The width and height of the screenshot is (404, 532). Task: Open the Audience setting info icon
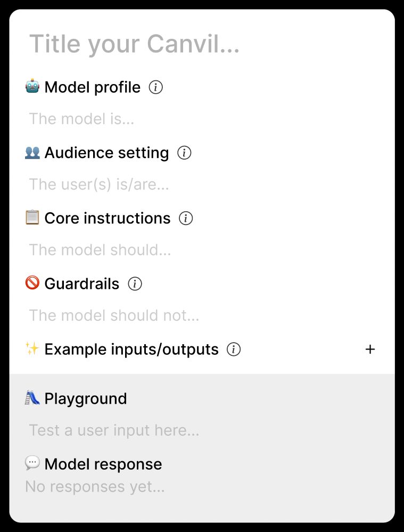[184, 153]
